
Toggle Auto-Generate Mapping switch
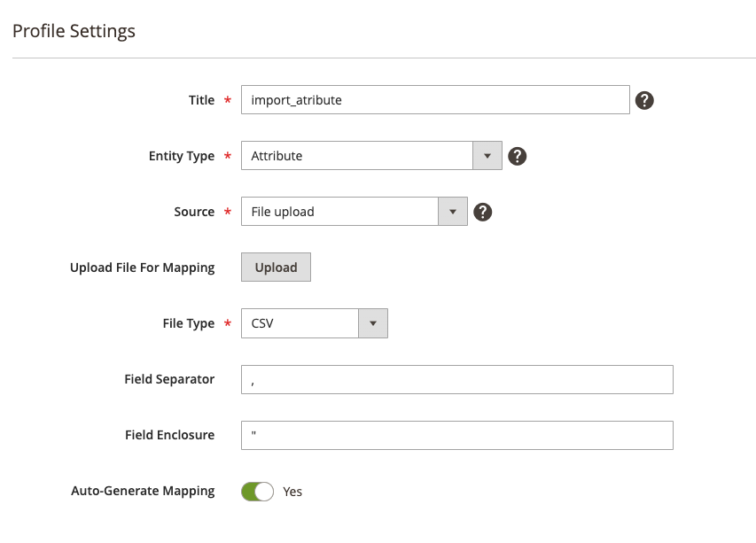257,492
